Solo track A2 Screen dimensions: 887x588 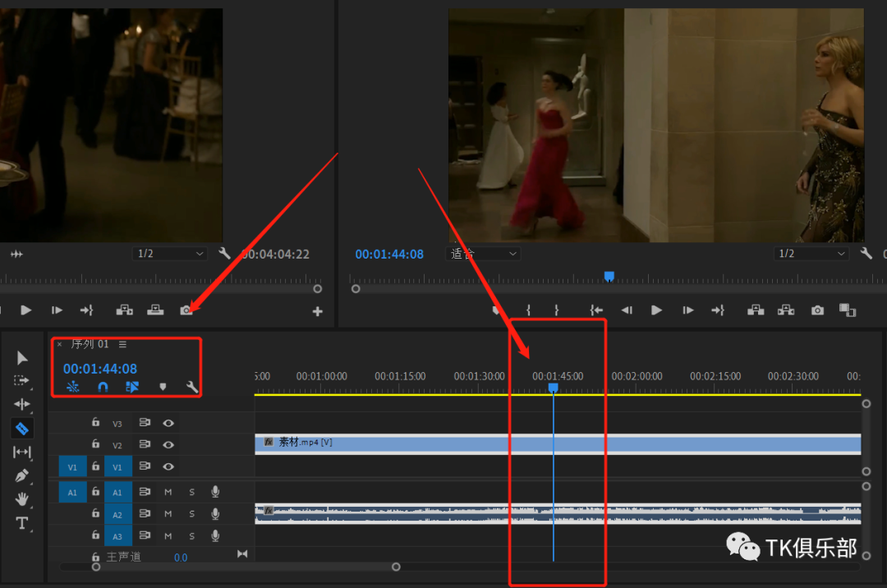pyautogui.click(x=191, y=514)
